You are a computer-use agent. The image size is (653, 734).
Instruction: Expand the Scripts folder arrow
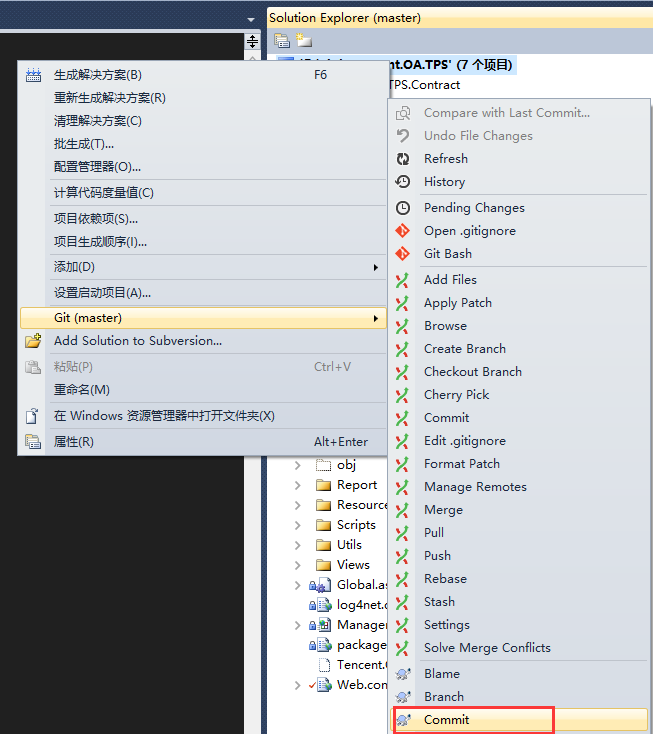[298, 525]
